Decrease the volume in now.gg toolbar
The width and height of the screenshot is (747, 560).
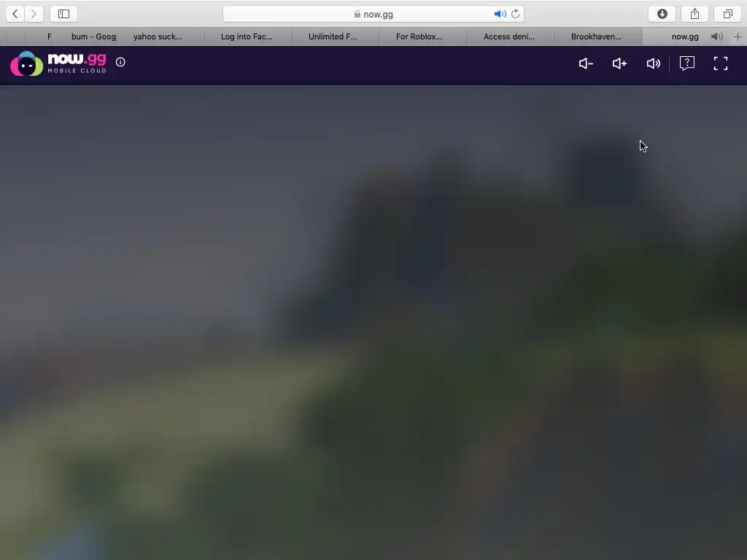tap(586, 63)
